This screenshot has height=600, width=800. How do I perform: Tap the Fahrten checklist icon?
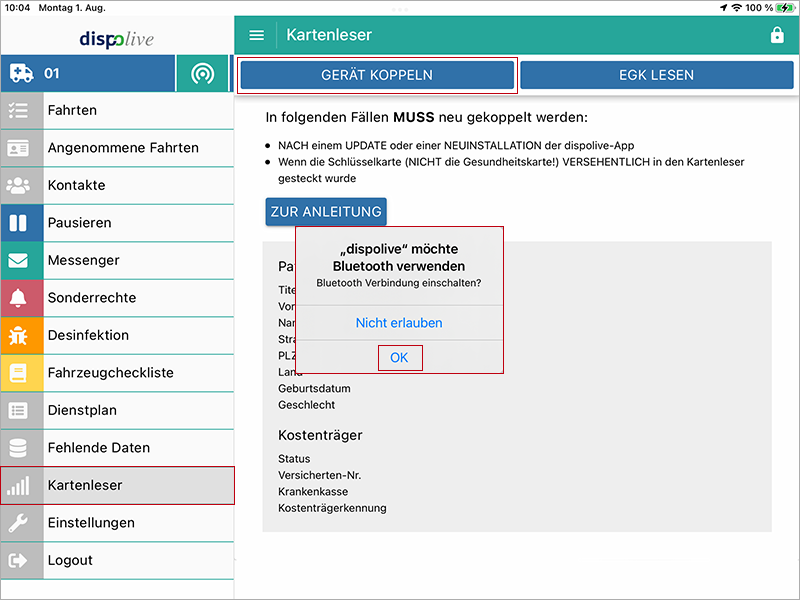18,110
